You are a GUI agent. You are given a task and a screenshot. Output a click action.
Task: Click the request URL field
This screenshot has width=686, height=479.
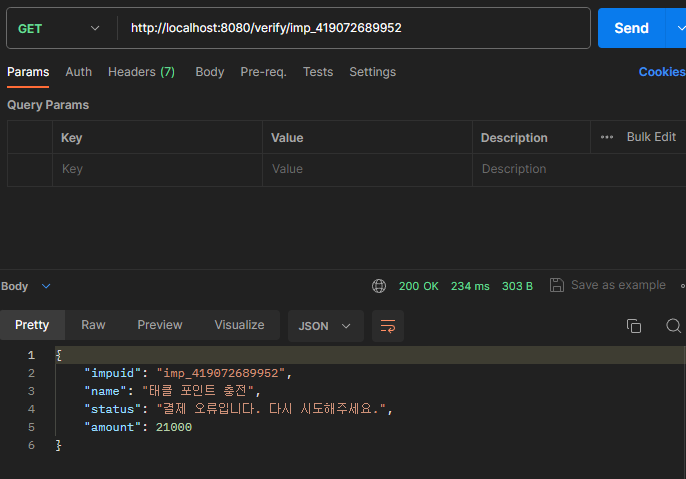[x=354, y=28]
